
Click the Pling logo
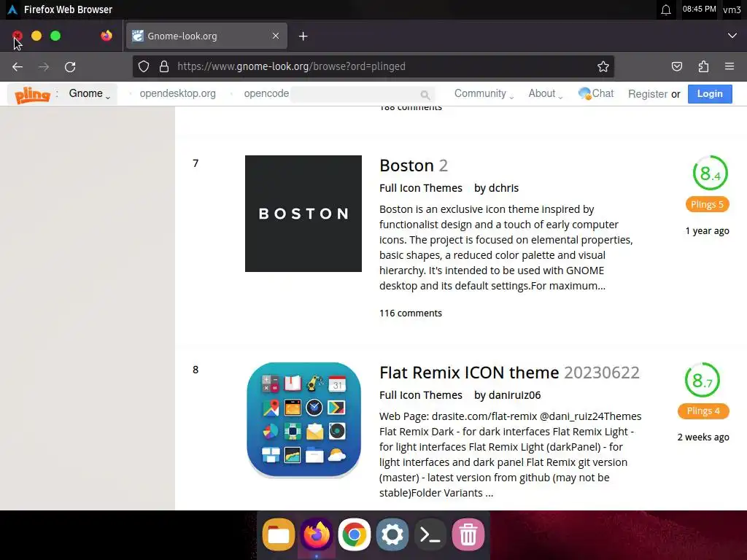[32, 95]
